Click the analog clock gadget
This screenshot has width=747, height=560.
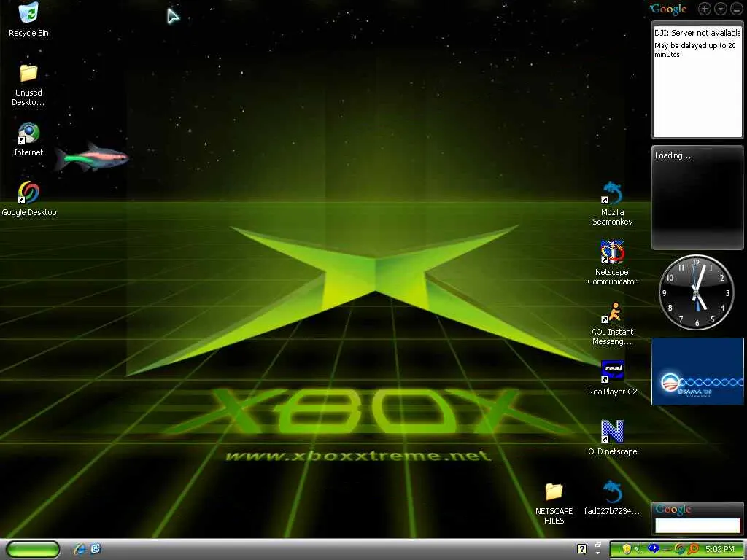pyautogui.click(x=696, y=292)
